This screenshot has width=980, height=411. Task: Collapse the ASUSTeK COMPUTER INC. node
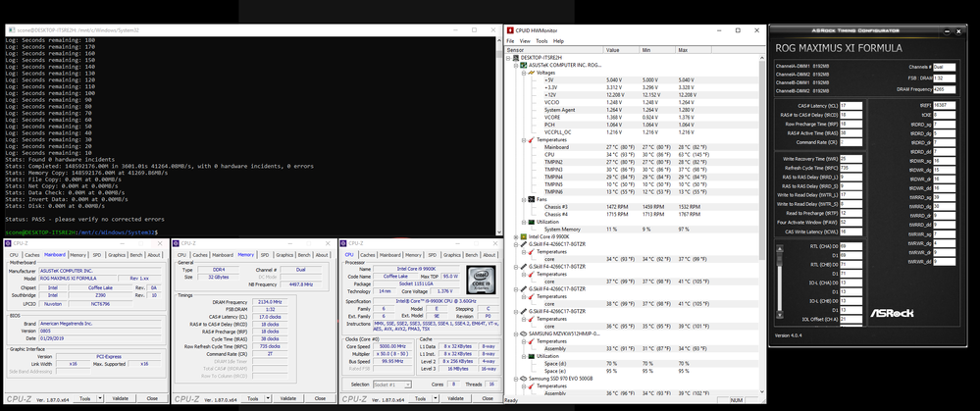[516, 65]
